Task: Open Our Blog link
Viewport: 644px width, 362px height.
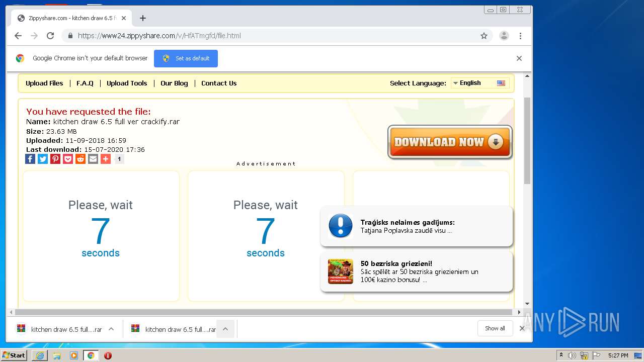Action: point(174,83)
